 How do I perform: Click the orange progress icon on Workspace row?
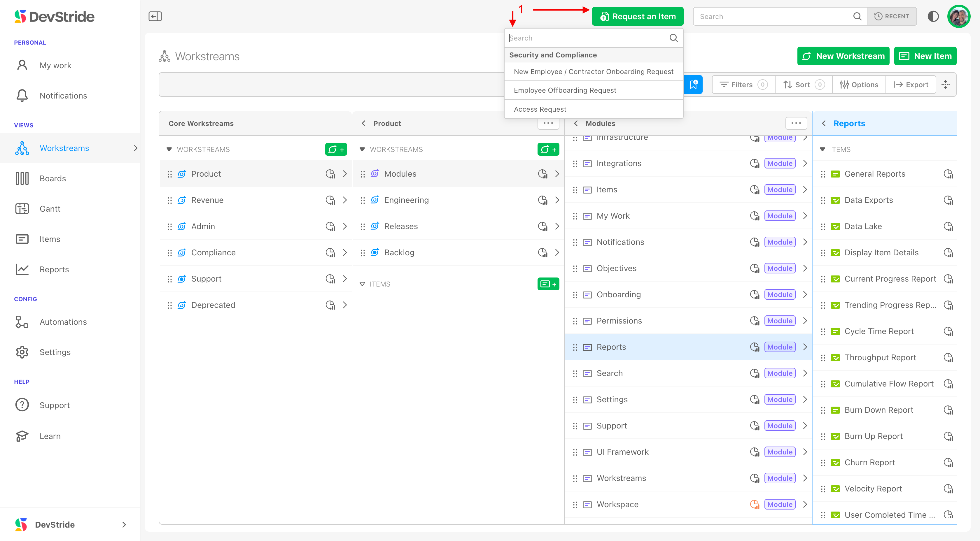click(x=755, y=504)
